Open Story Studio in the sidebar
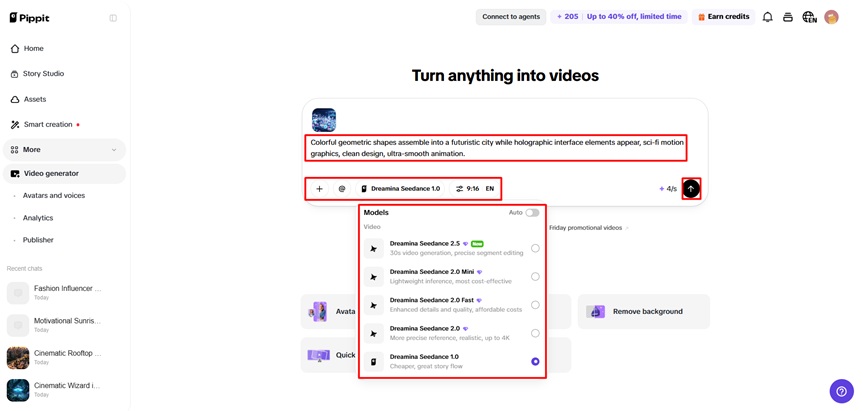 [x=64, y=74]
